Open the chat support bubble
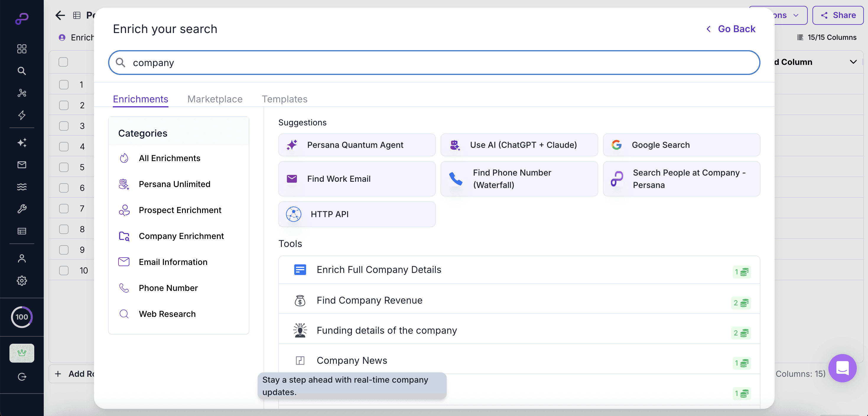Screen dimensions: 868x416 (x=842, y=368)
